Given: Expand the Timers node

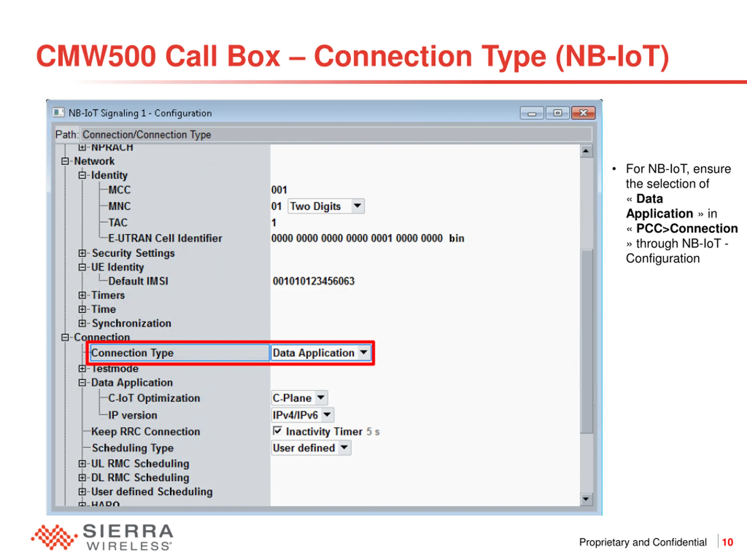Looking at the screenshot, I should click(x=82, y=295).
